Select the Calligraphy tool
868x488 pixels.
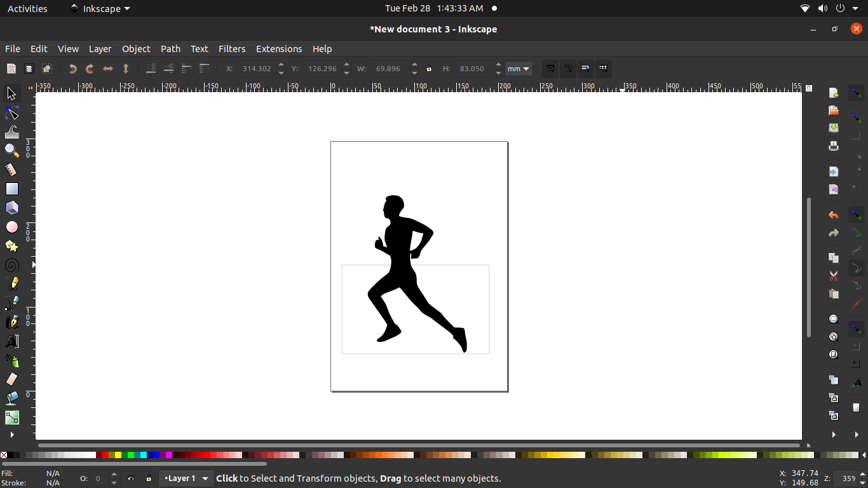point(11,322)
